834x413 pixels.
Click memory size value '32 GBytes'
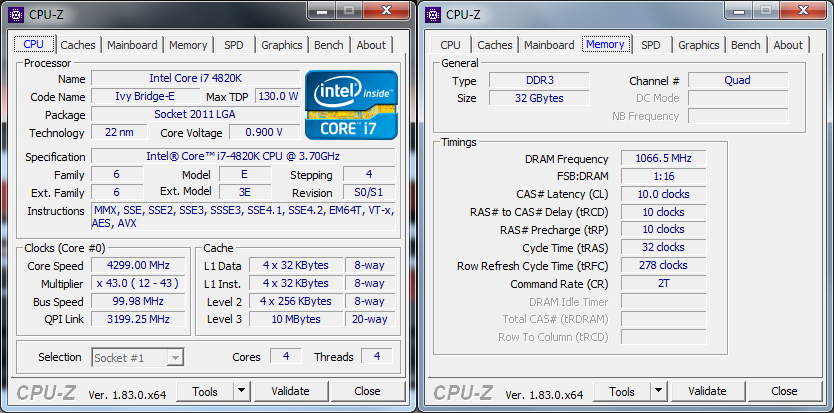(x=539, y=98)
